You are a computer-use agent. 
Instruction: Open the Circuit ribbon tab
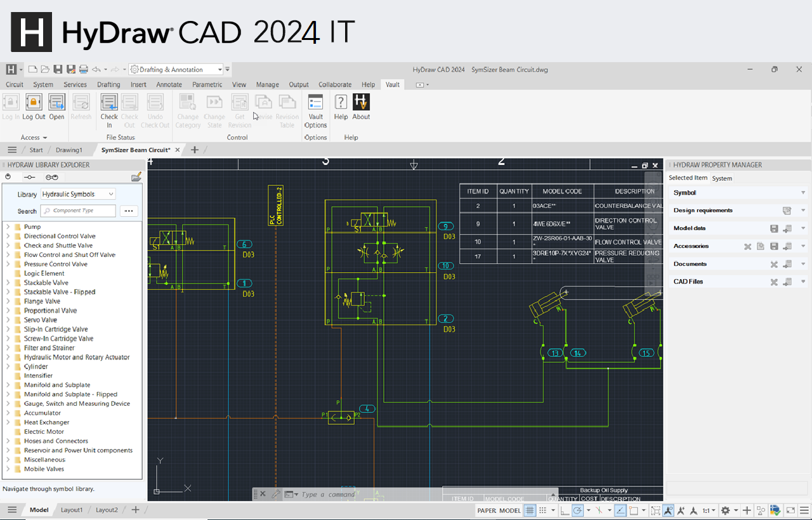coord(15,84)
